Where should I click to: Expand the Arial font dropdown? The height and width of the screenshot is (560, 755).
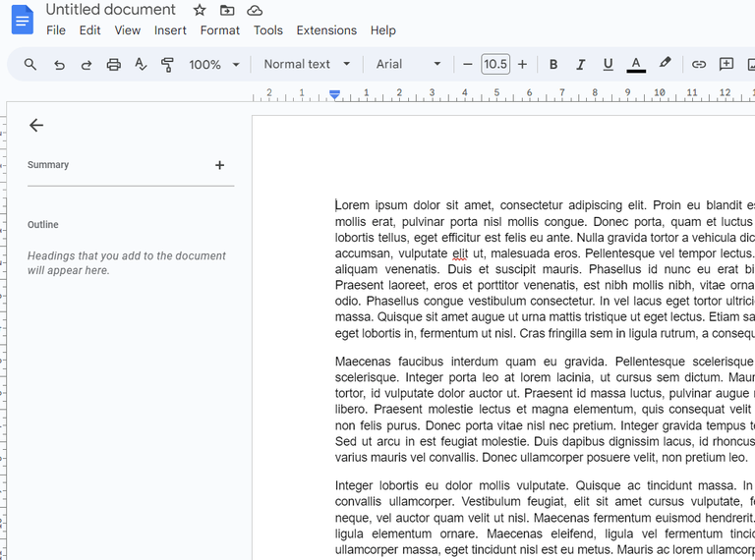click(x=409, y=65)
